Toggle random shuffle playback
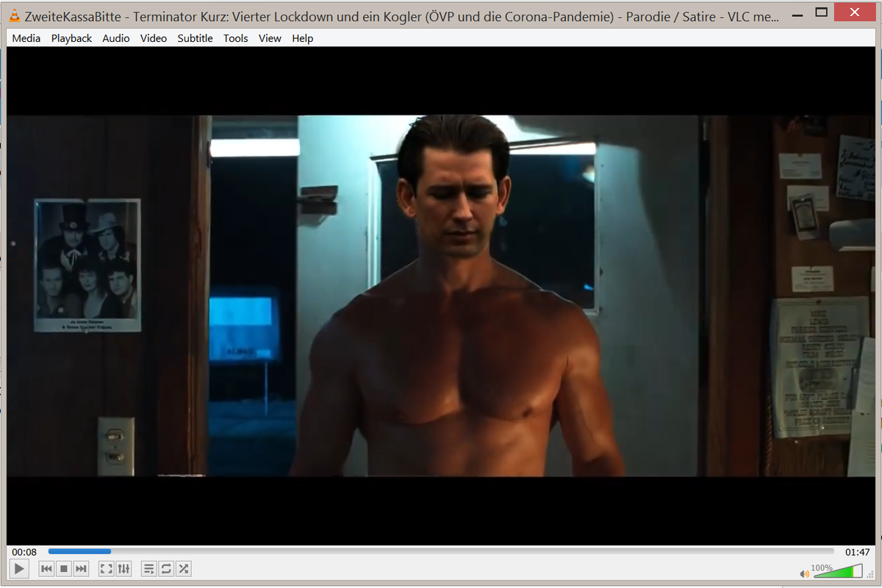The image size is (882, 588). click(x=184, y=568)
